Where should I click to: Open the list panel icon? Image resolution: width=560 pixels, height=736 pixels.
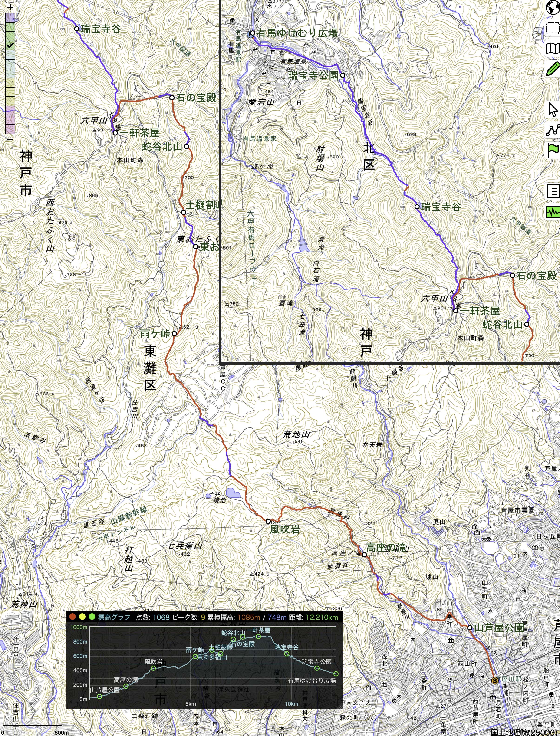(553, 191)
